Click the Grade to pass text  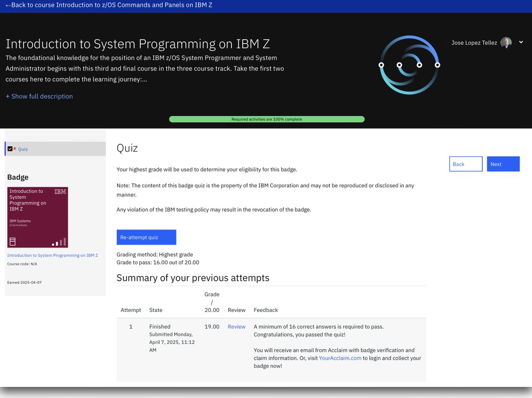[x=158, y=263]
